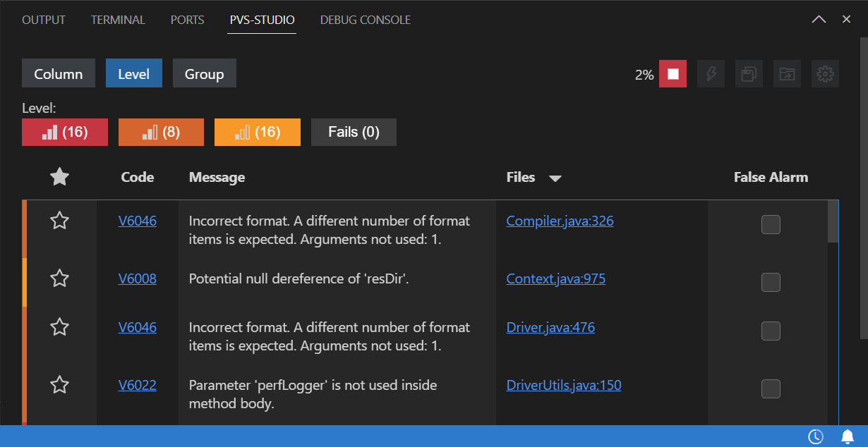Viewport: 868px width, 447px height.
Task: Open a report via the folder icon
Action: [787, 73]
